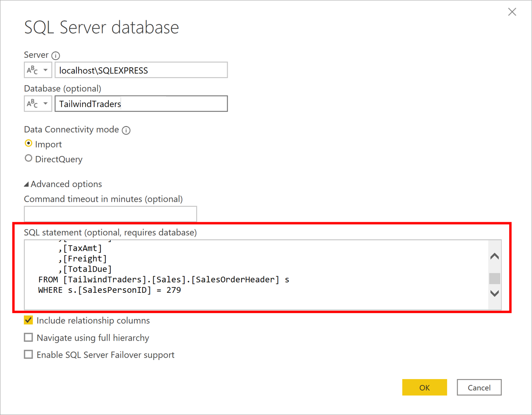Click inside the Command timeout field
The height and width of the screenshot is (415, 532).
coord(110,214)
